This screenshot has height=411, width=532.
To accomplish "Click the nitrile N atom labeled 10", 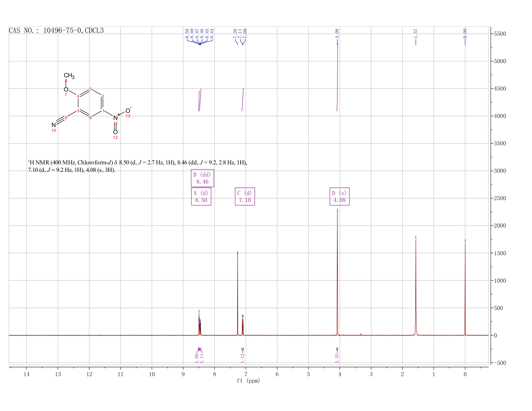I will pyautogui.click(x=54, y=125).
